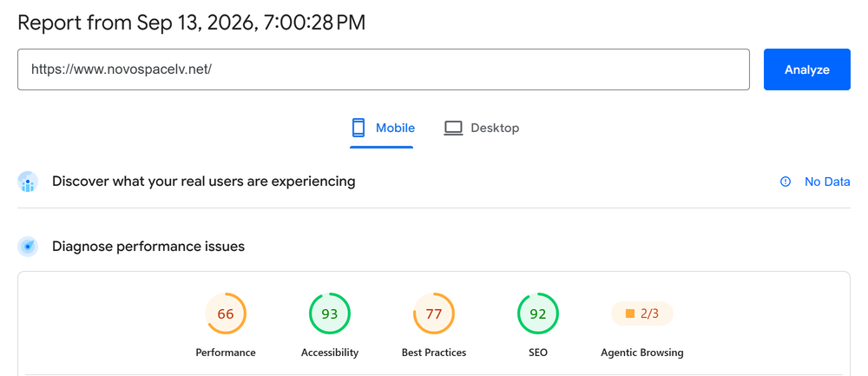Screen dimensions: 868x376
Task: Focus the URL input field with novospacelv.net
Action: click(x=384, y=69)
